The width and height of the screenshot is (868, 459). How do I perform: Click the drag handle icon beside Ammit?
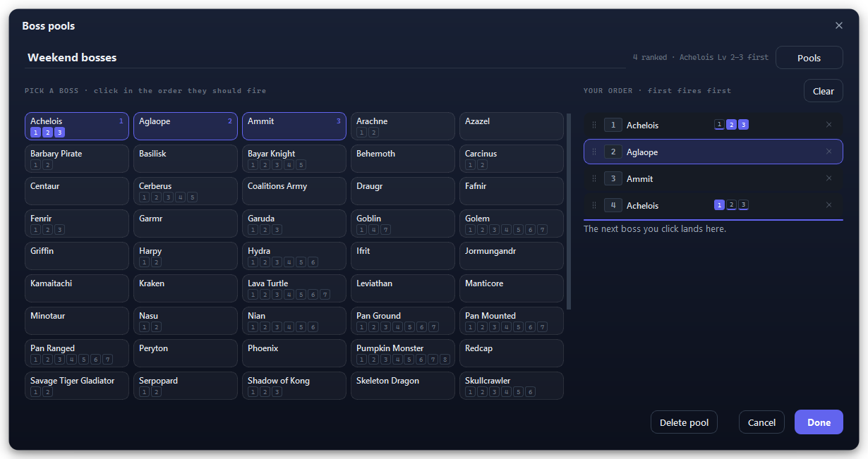click(593, 178)
